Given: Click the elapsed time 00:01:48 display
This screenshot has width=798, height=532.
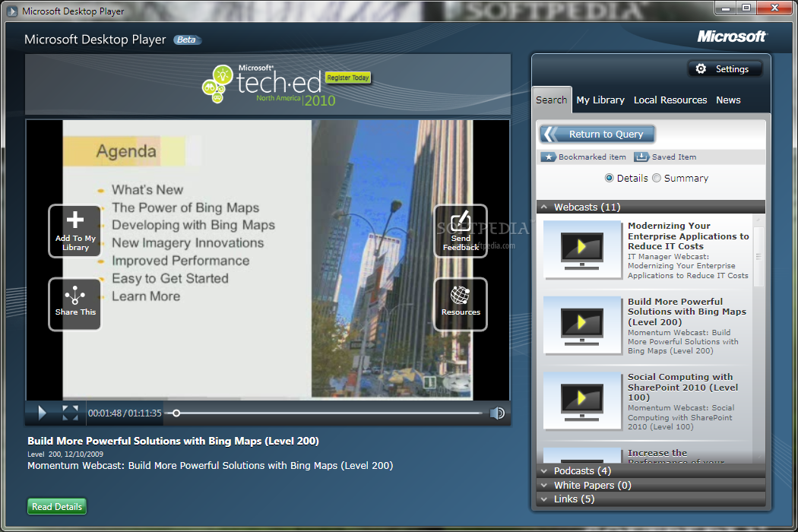Looking at the screenshot, I should click(104, 413).
